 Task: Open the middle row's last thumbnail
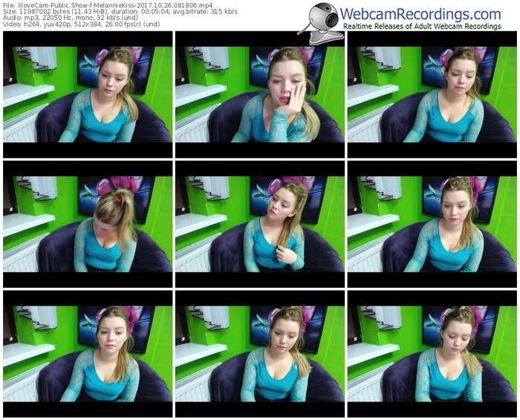[432, 224]
